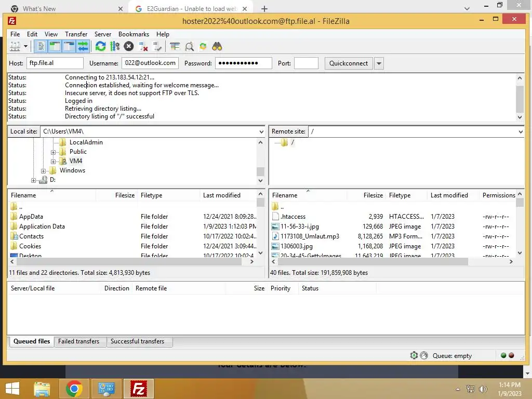The image size is (532, 399).
Task: Toggle transfer queue display
Action: pyautogui.click(x=83, y=46)
